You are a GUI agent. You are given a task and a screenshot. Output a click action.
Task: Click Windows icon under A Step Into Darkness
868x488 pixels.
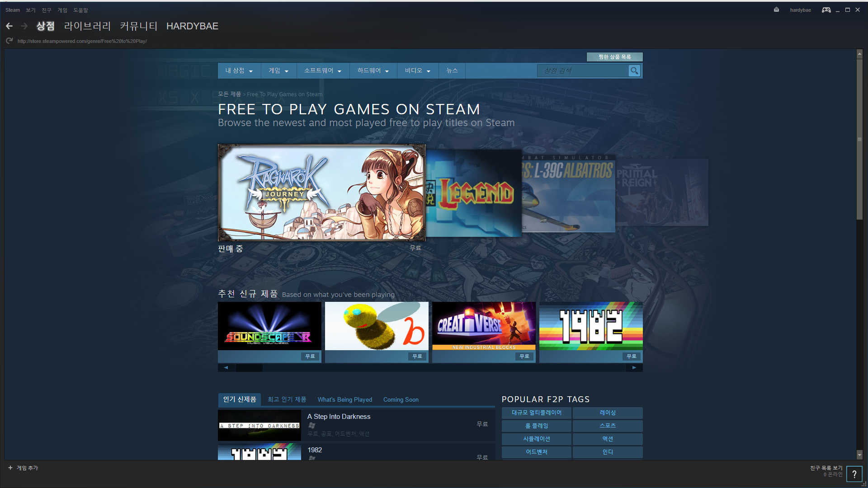point(311,425)
